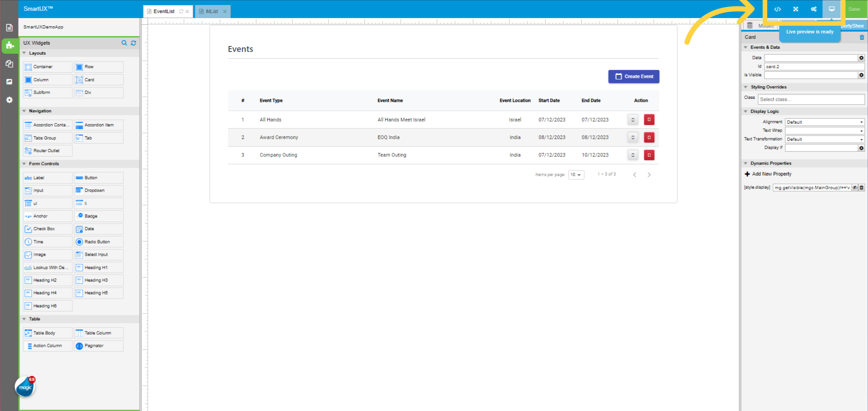The height and width of the screenshot is (411, 868).
Task: Search widgets using the magnifier icon
Action: pyautogui.click(x=124, y=43)
